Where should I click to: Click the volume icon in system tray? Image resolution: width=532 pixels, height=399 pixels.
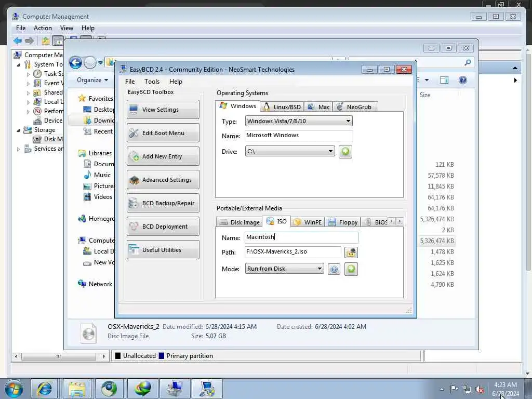(480, 390)
